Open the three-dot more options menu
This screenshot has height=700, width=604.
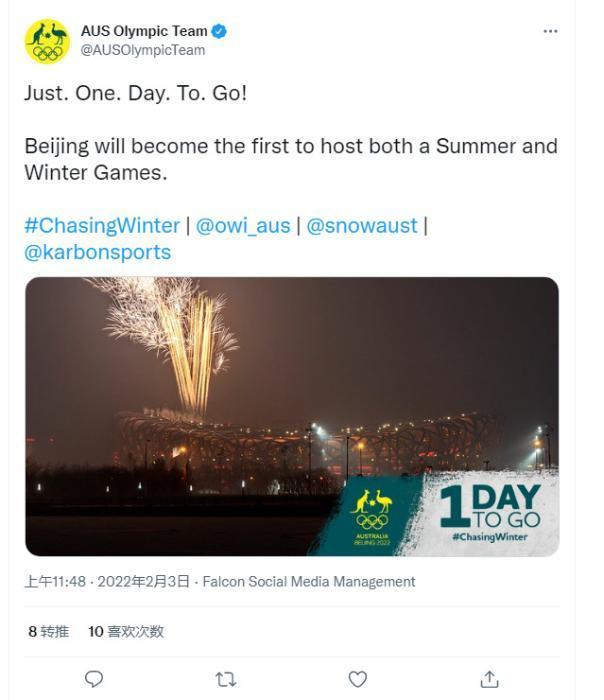point(550,32)
